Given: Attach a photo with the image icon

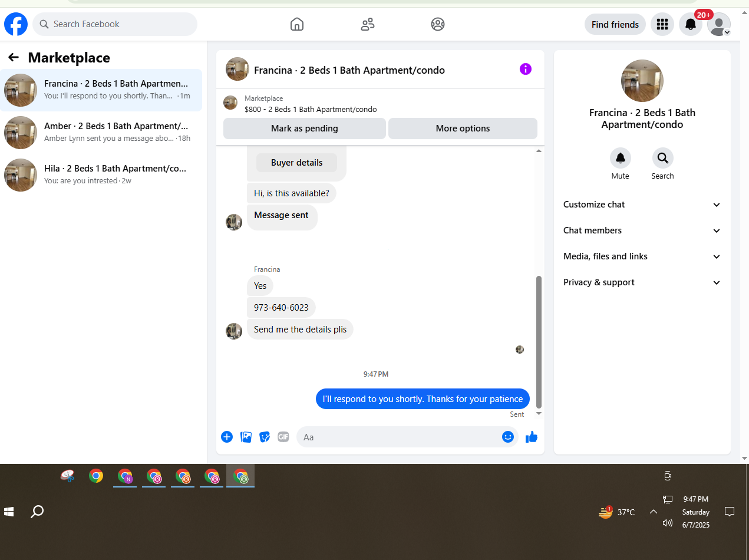Looking at the screenshot, I should point(246,437).
